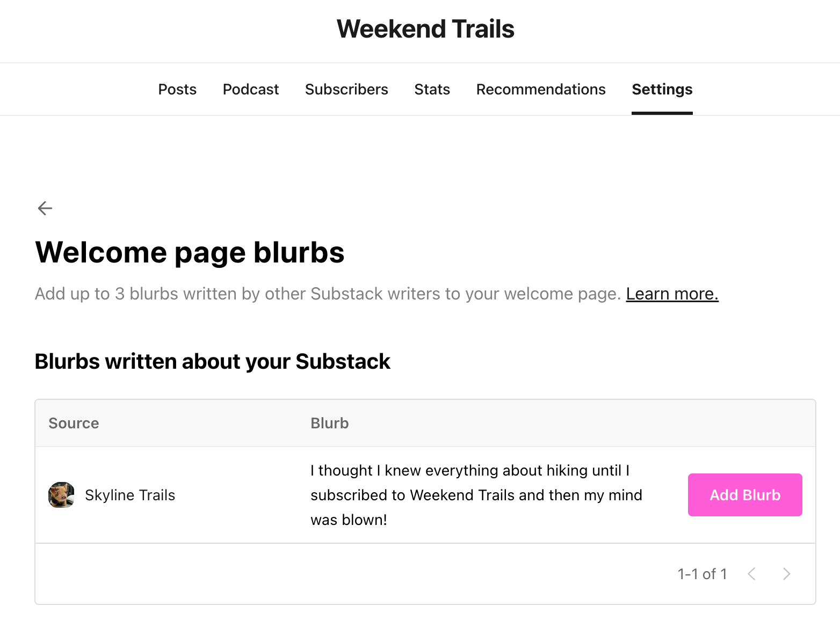This screenshot has width=840, height=628.
Task: Click Blurbs written about your Substack heading
Action: [x=212, y=361]
